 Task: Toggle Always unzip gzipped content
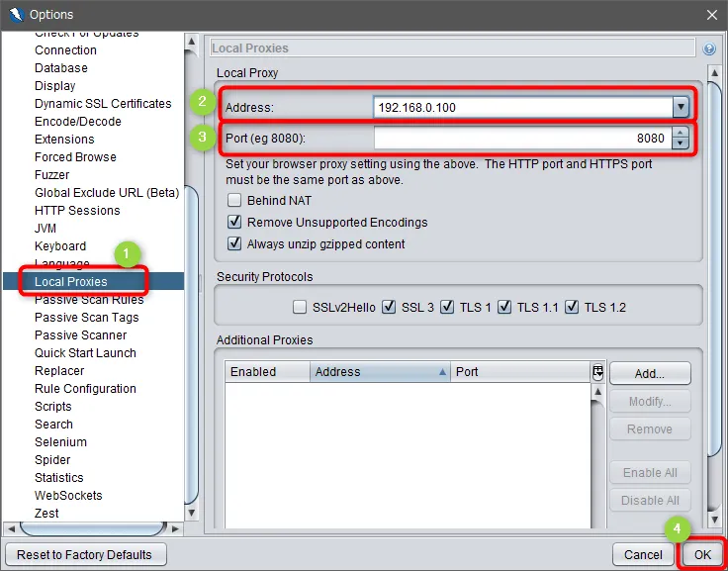click(x=234, y=244)
